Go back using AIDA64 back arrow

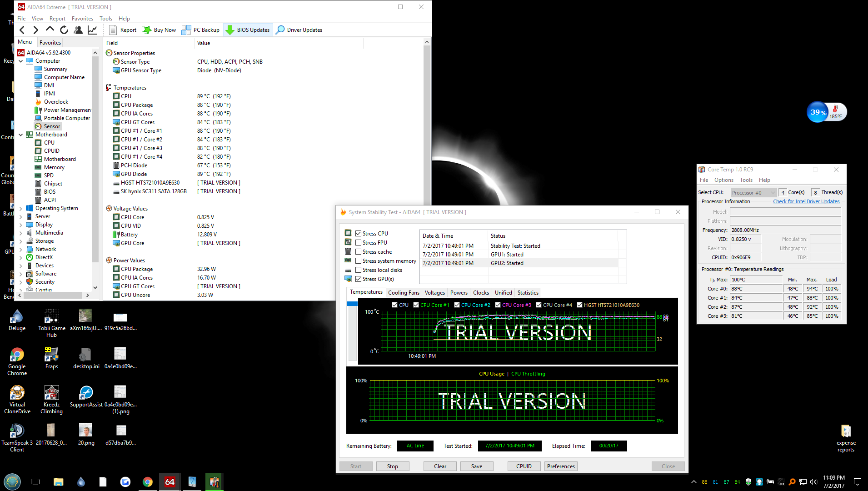(x=22, y=30)
